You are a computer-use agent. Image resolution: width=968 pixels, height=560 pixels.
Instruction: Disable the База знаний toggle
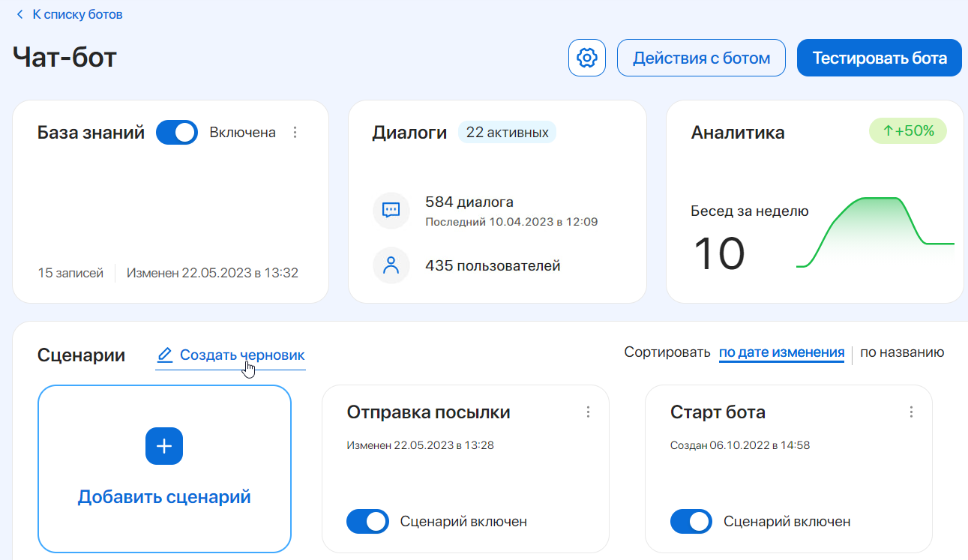point(176,132)
